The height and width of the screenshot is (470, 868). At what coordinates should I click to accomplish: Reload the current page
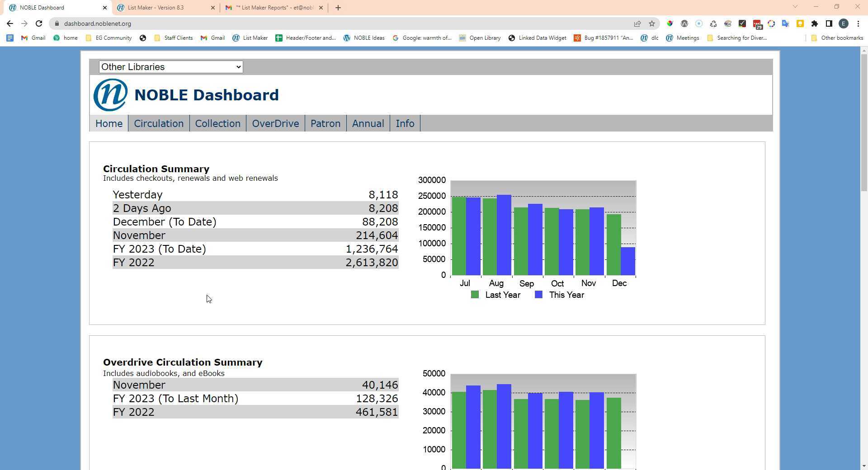coord(39,23)
